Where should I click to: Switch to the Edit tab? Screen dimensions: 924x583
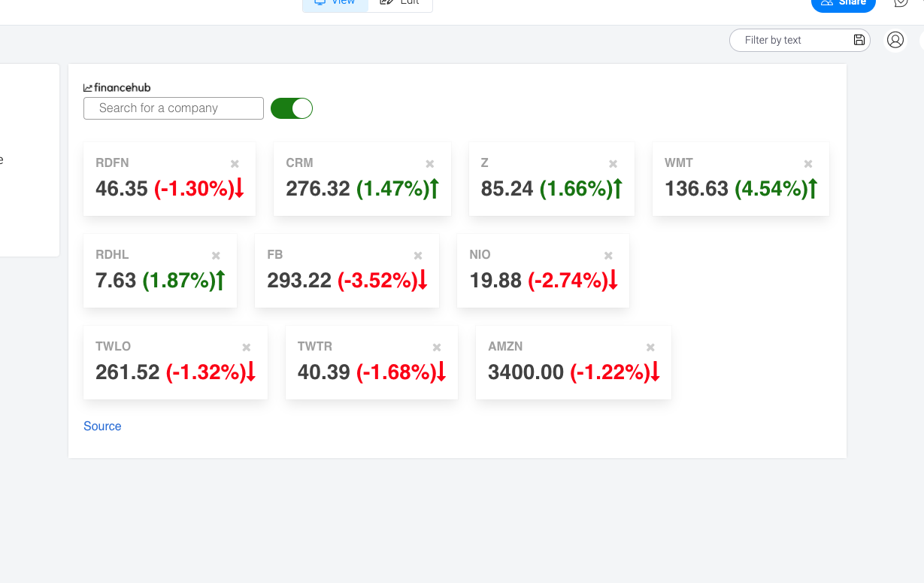[x=400, y=5]
